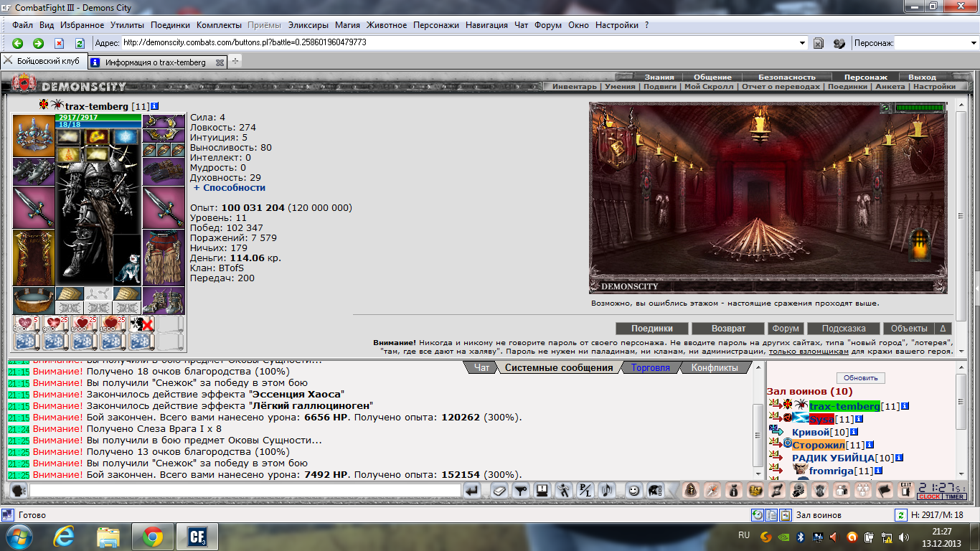
Task: Open the Магия menu
Action: click(347, 24)
